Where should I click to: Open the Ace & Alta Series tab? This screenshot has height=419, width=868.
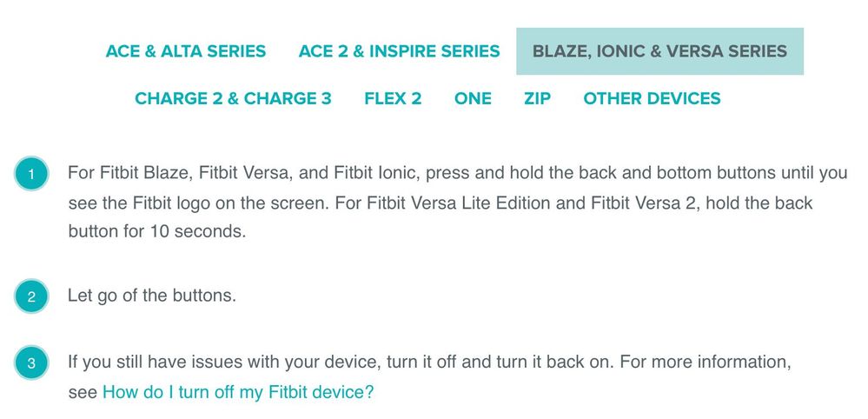pos(185,51)
